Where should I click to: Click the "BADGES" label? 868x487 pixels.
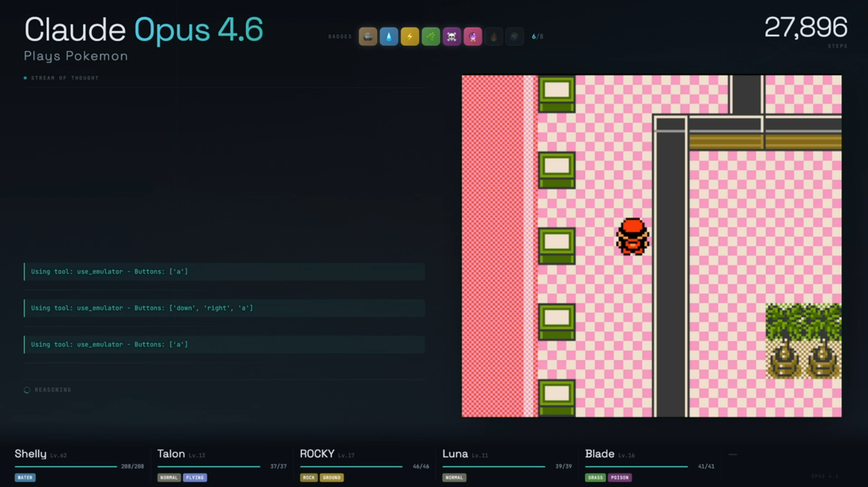[340, 37]
